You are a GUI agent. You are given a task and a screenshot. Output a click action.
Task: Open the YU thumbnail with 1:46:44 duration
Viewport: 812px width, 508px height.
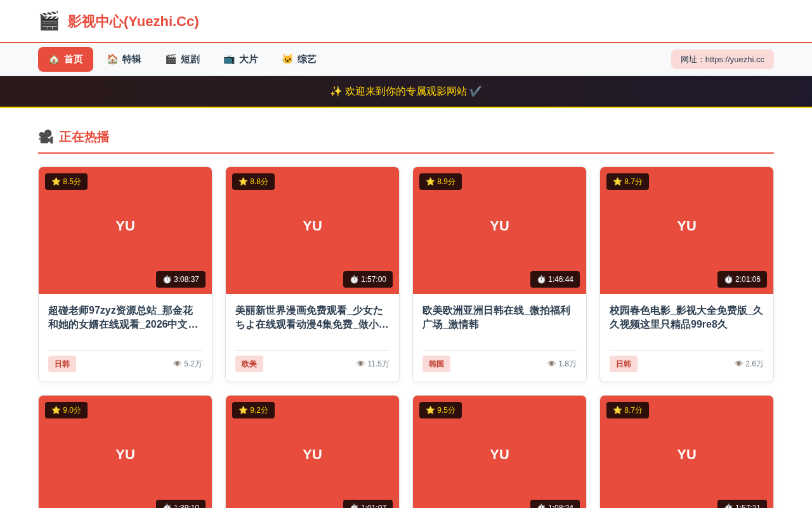pyautogui.click(x=499, y=231)
